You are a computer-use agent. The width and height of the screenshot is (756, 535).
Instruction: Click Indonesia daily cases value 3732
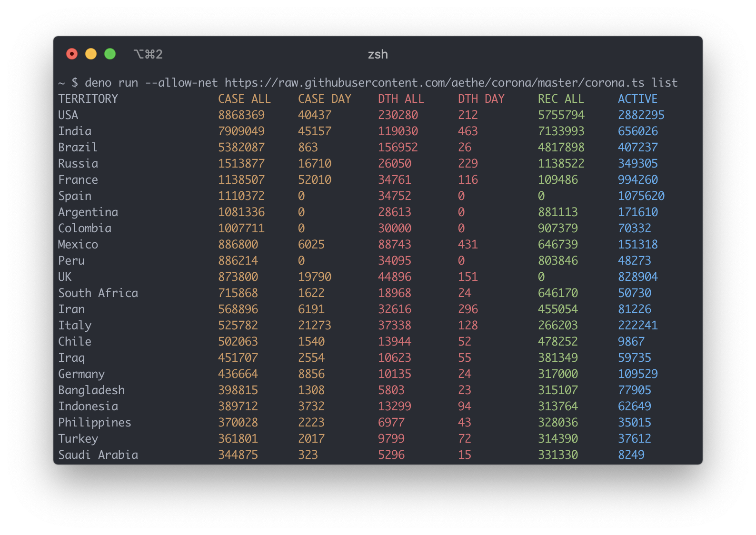[x=311, y=406]
